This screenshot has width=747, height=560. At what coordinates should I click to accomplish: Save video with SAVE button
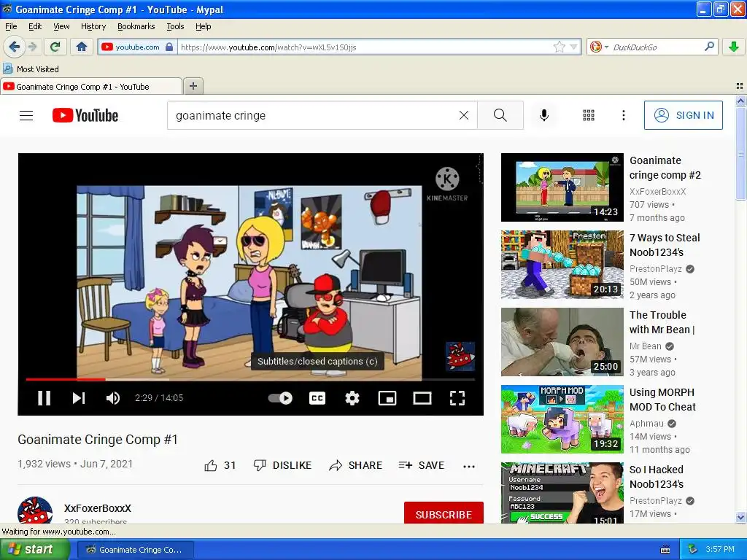click(x=421, y=465)
